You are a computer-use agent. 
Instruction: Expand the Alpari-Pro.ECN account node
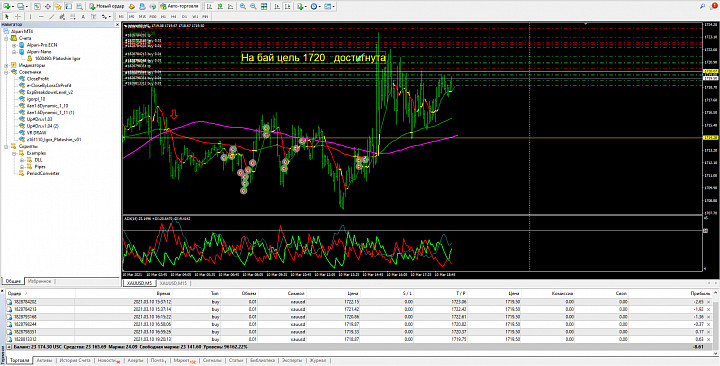coord(14,45)
